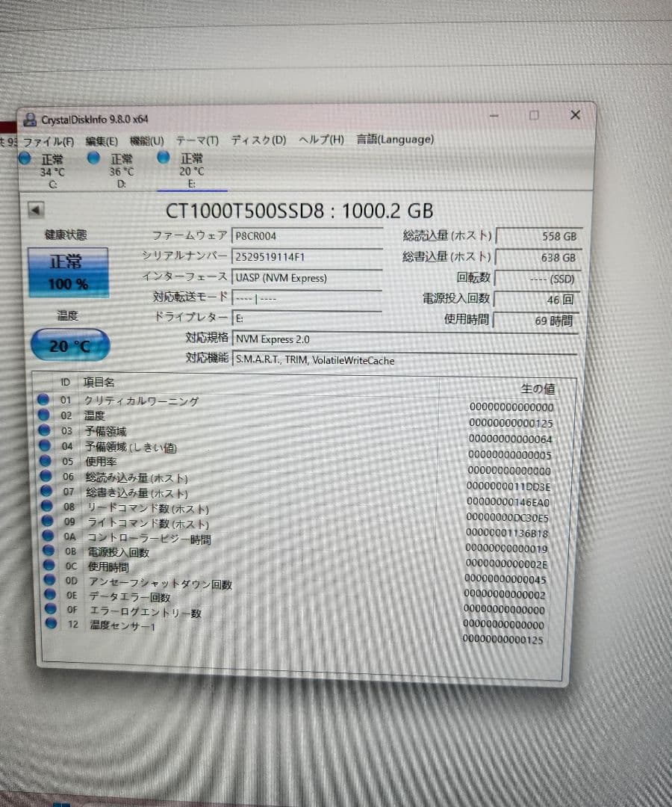The image size is (672, 807).
Task: Click the status dot for コントローラービジー時間 row
Action: pos(48,536)
